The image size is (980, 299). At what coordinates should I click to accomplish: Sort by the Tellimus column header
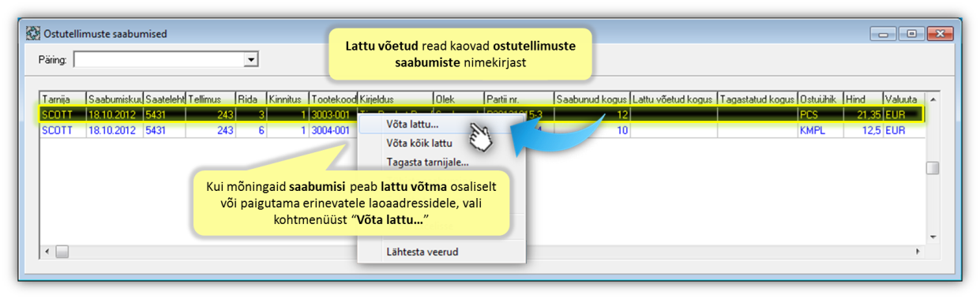(x=211, y=99)
